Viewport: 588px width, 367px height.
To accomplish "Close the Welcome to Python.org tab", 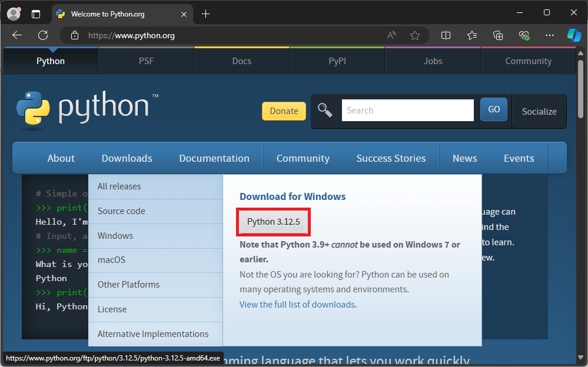I will click(184, 14).
